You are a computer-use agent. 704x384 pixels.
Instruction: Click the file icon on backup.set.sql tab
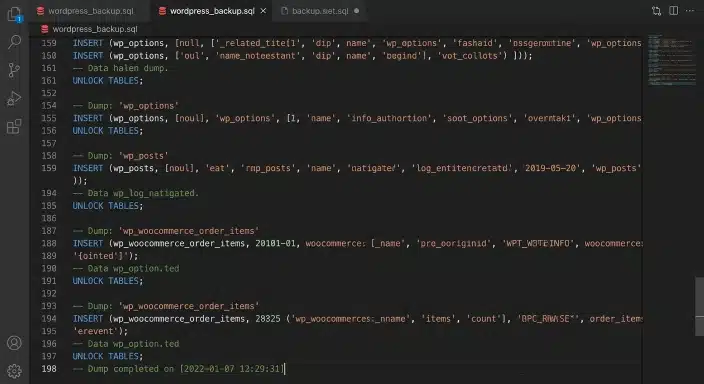click(x=284, y=11)
